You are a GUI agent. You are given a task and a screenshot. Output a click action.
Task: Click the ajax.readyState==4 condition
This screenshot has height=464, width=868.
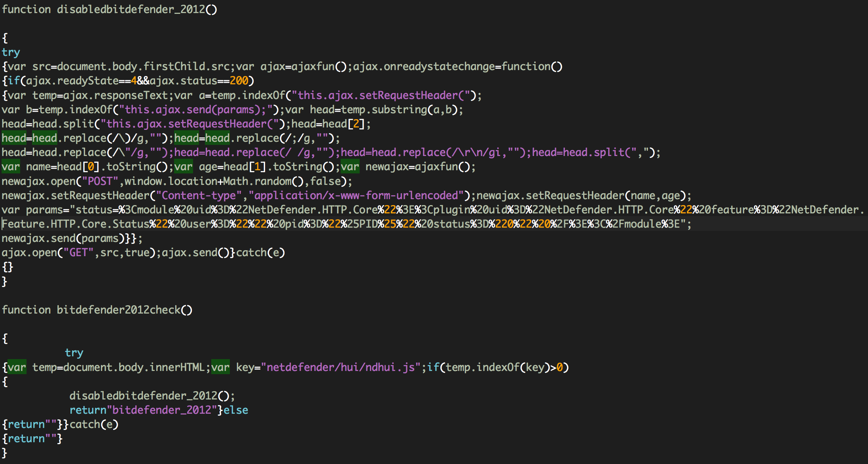[x=81, y=81]
